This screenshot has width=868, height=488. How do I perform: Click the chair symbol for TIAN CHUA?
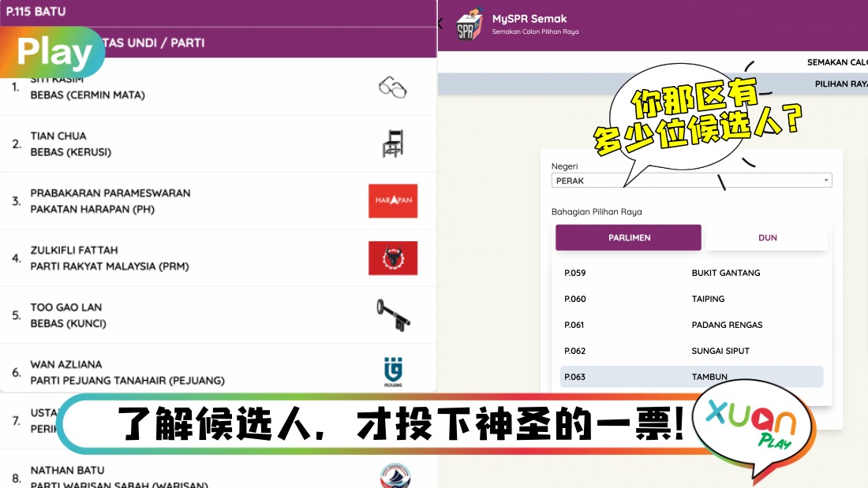[x=392, y=143]
